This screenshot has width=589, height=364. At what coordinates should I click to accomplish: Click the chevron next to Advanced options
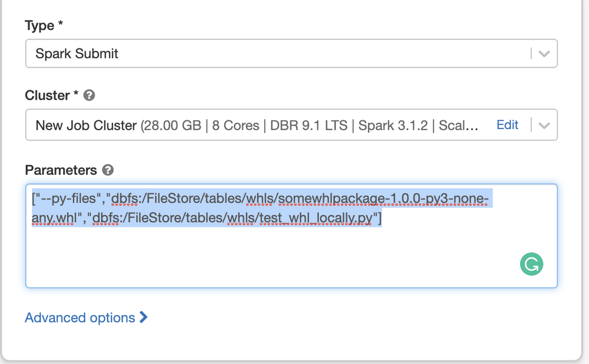[143, 318]
